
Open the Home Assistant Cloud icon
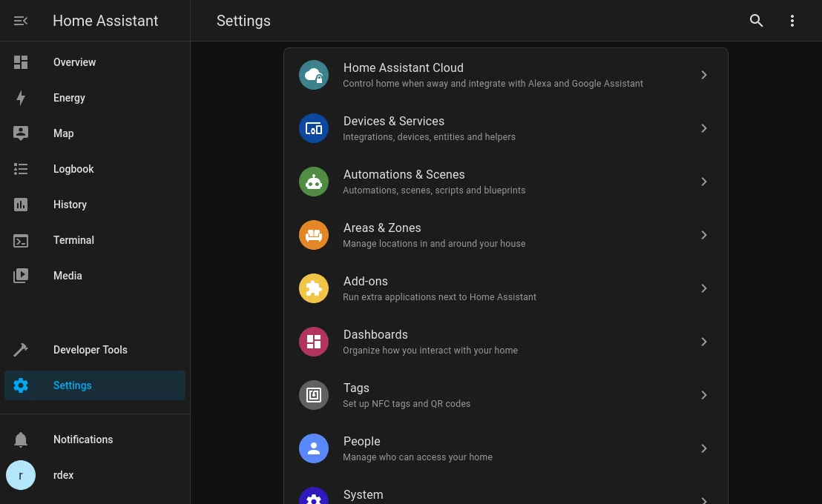(314, 75)
